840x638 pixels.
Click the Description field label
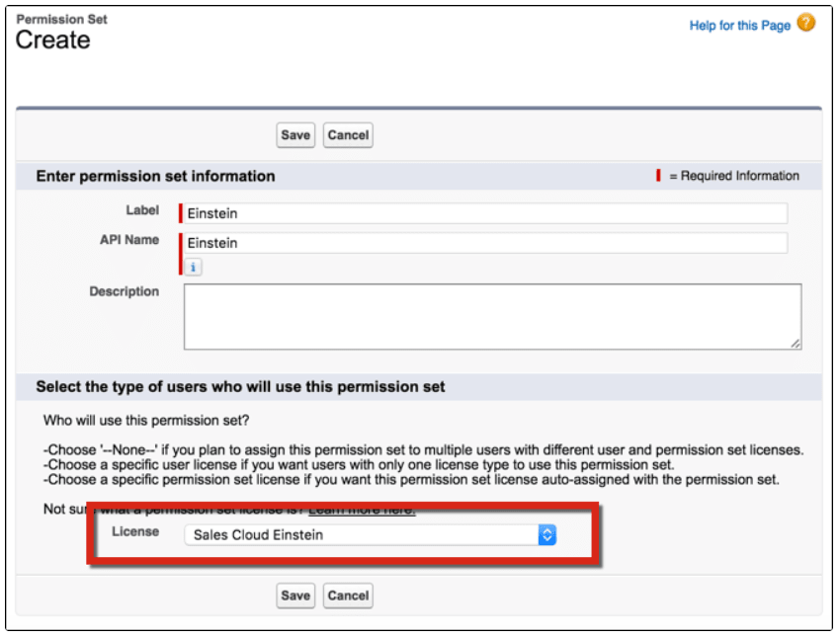(124, 291)
